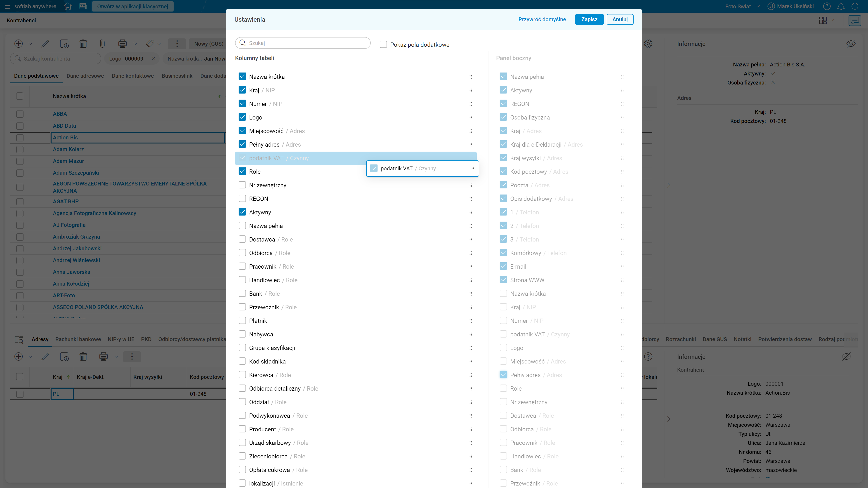
Task: Click the Zapisz button
Action: [589, 19]
